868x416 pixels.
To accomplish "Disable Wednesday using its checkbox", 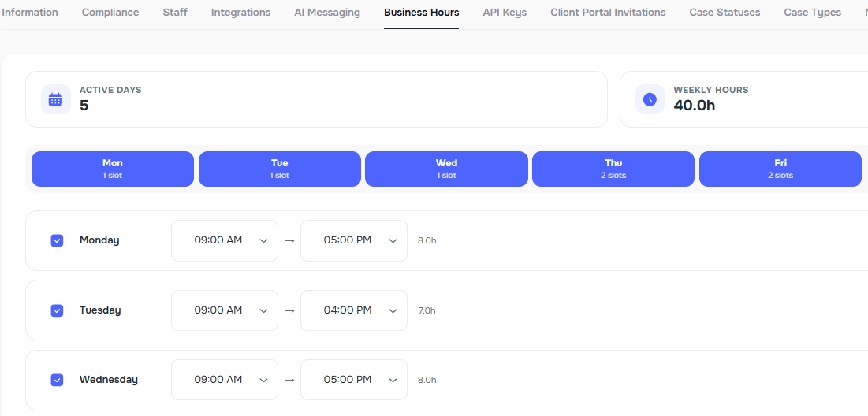I will click(57, 380).
